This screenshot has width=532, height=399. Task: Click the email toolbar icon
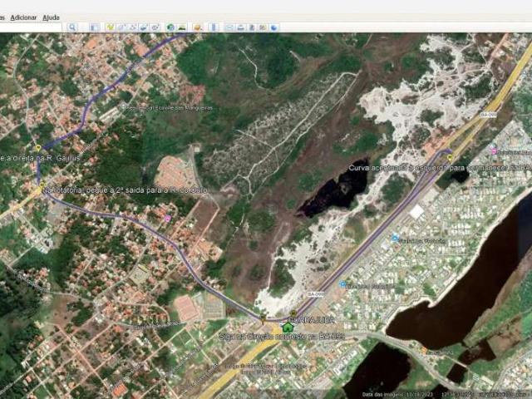click(x=229, y=27)
